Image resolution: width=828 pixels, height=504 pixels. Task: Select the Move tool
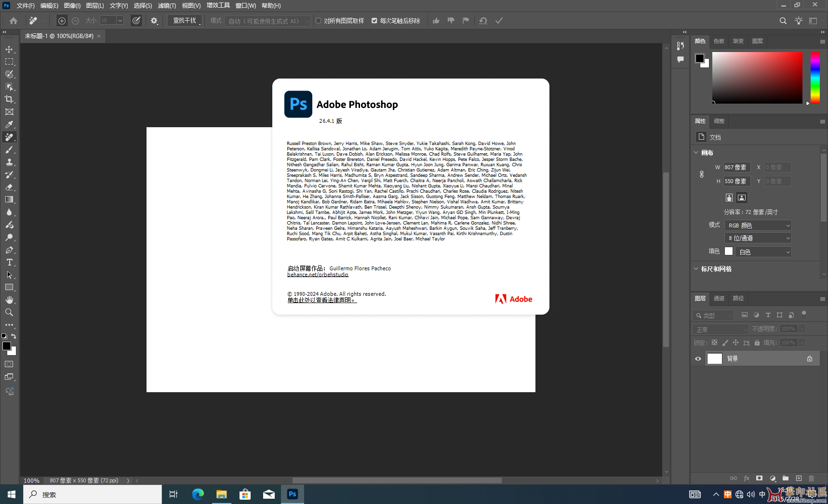coord(9,49)
